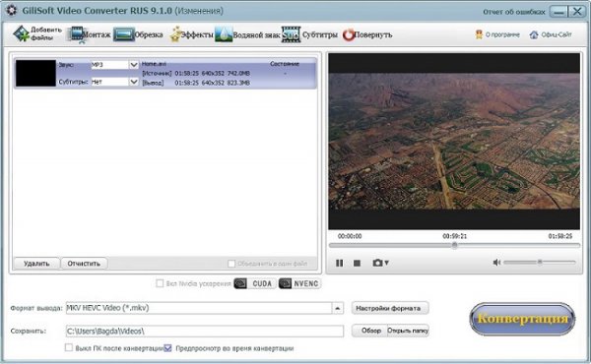
Task: Open the Субтитры subtitles tool
Action: [310, 34]
